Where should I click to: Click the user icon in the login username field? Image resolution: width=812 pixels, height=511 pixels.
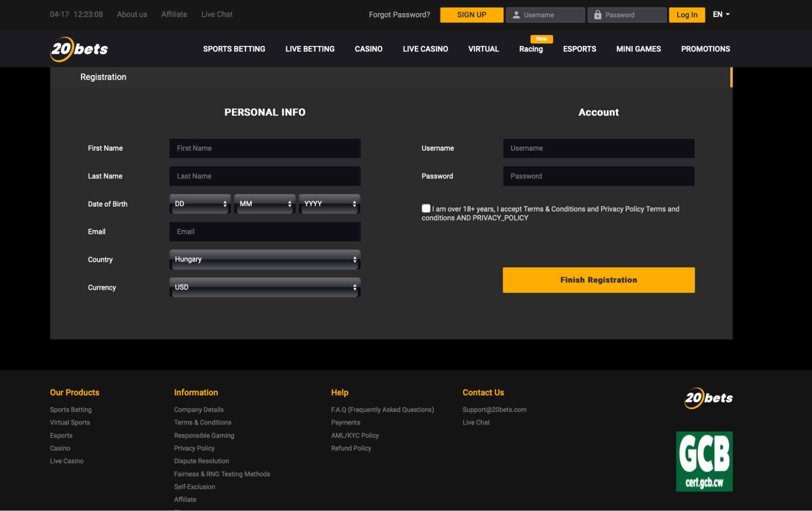(x=516, y=15)
